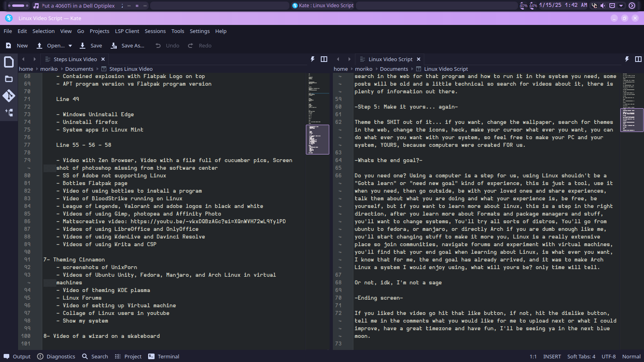Open the Filesystem Browser sidebar panel
644x362 pixels.
coord(9,79)
